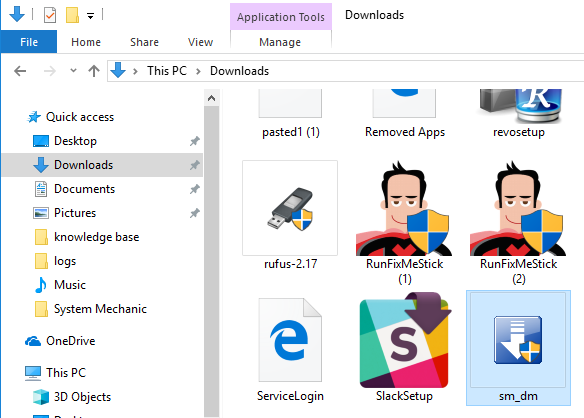Click the navigation pane scroll up arrow
This screenshot has height=418, width=584.
pyautogui.click(x=212, y=98)
